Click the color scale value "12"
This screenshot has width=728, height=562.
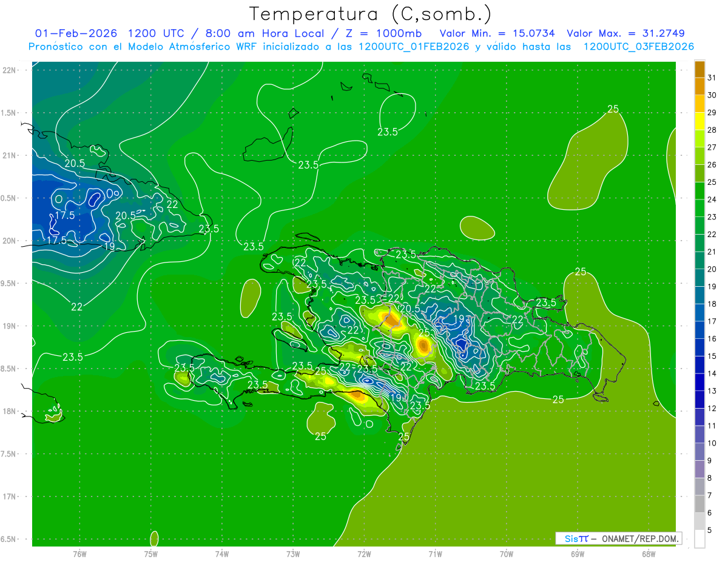coord(712,409)
